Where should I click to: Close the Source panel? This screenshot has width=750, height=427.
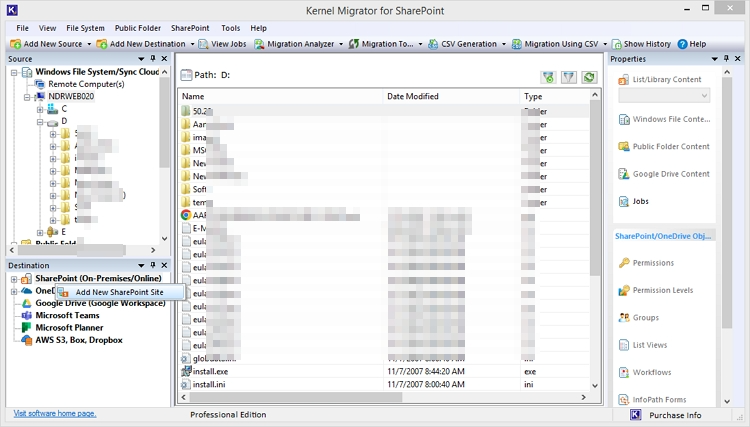(x=164, y=58)
